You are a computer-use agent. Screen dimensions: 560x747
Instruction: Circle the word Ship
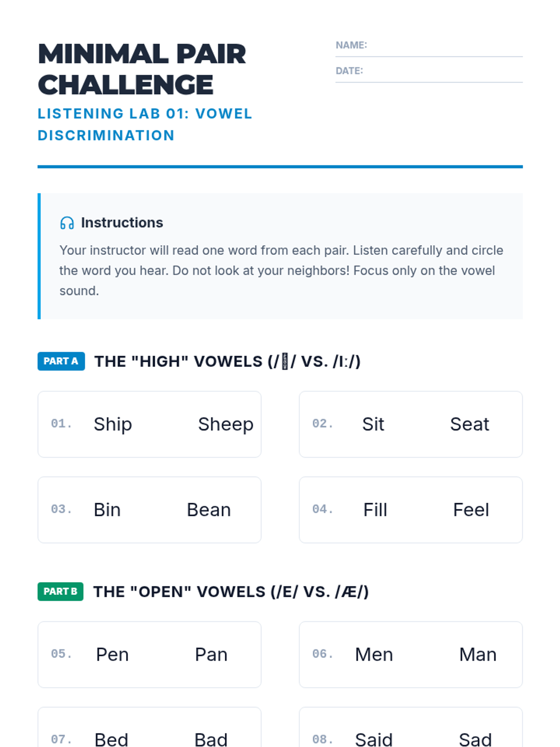click(113, 424)
